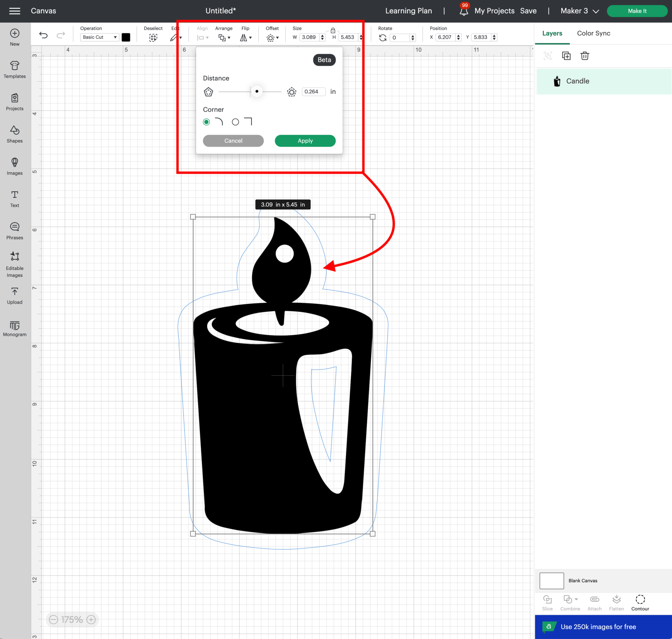The width and height of the screenshot is (672, 639).
Task: Open the main hamburger menu
Action: tap(15, 11)
